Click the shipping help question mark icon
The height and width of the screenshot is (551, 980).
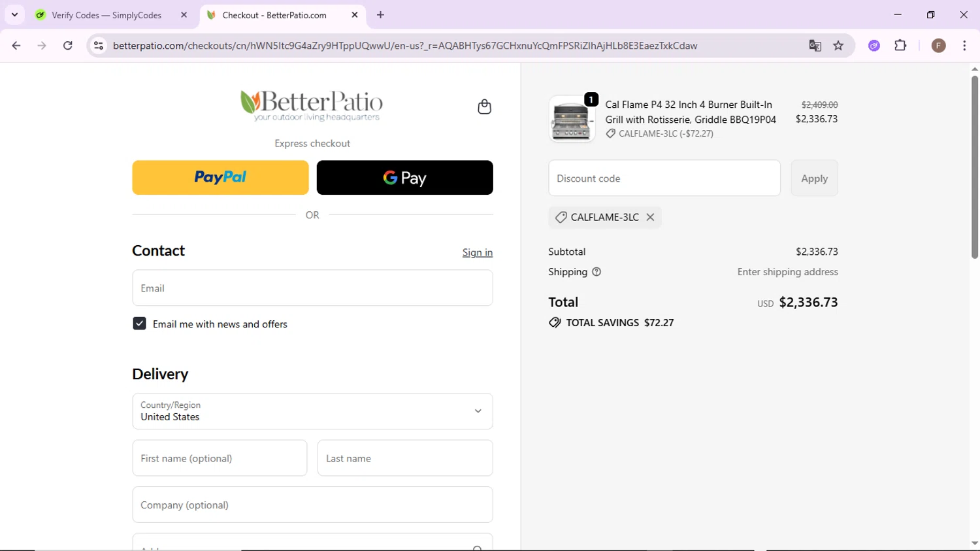[x=596, y=272]
